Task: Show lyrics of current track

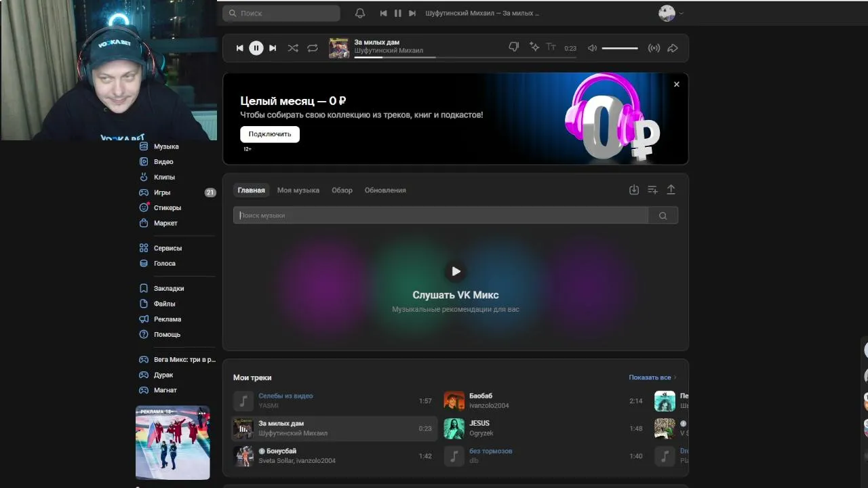Action: tap(551, 47)
